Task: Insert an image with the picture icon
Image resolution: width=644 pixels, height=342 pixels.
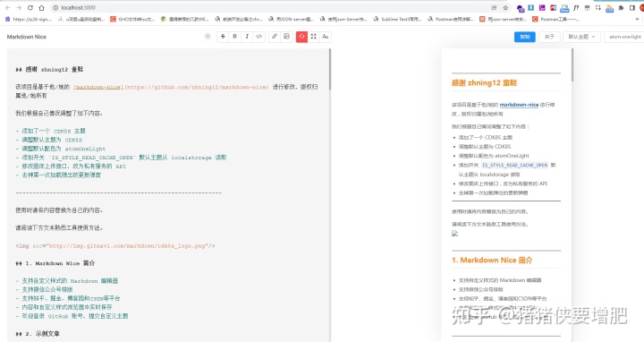Action: [x=287, y=37]
